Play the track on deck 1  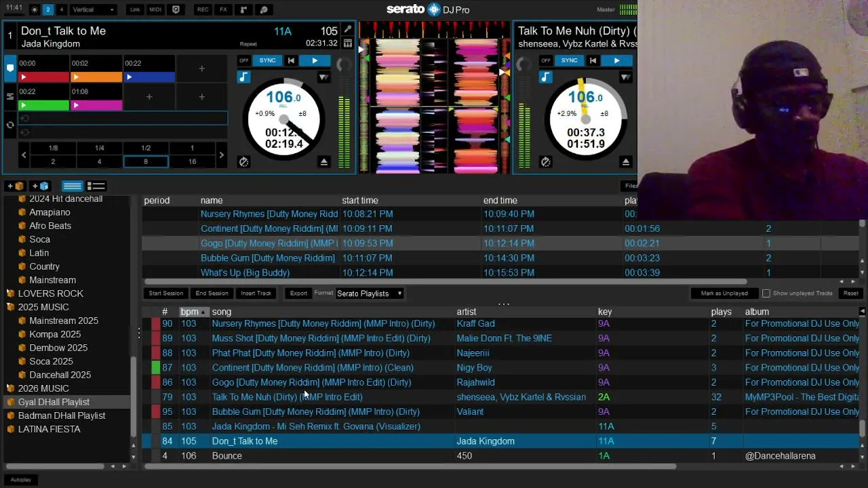point(315,60)
